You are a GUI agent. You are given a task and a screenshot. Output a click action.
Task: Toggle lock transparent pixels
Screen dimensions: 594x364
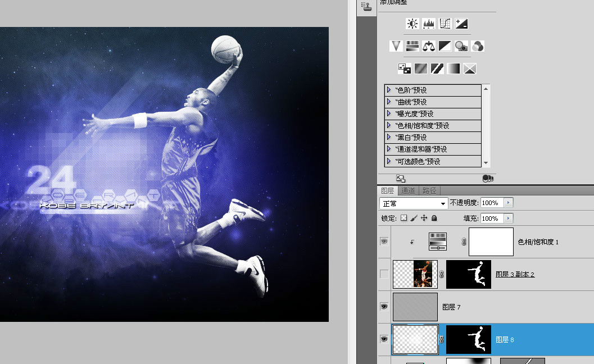point(404,218)
